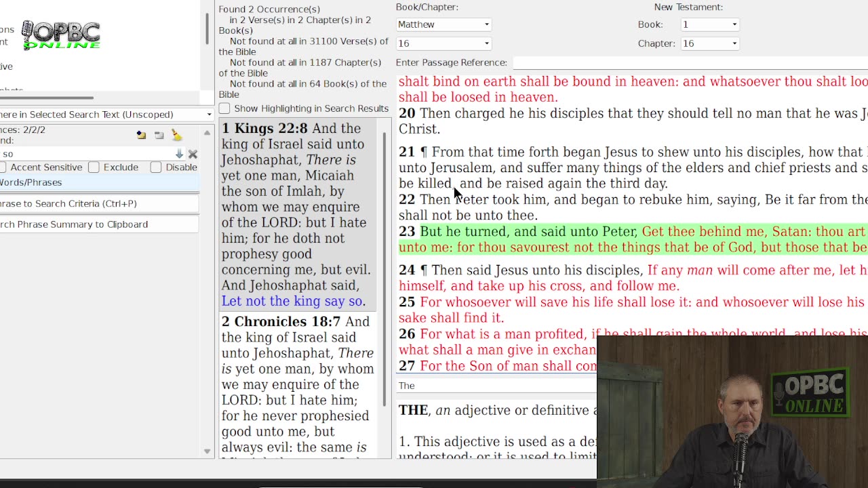
Task: Clear the search phrase with X icon
Action: point(193,154)
